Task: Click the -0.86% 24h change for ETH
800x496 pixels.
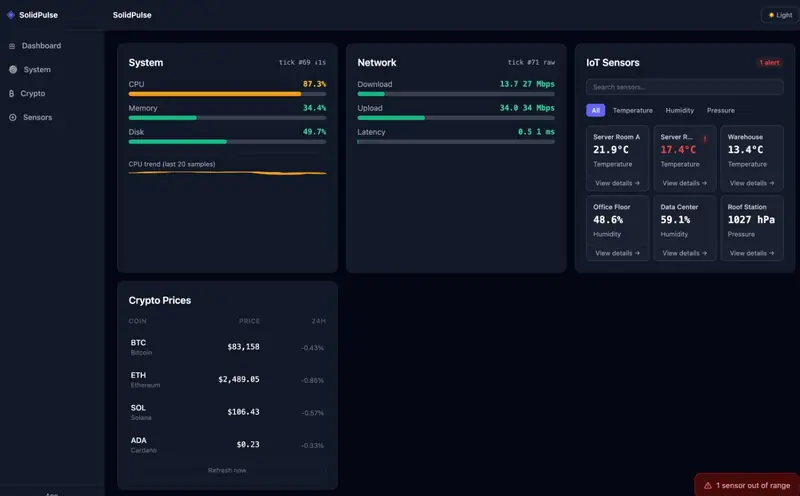Action: coord(312,381)
